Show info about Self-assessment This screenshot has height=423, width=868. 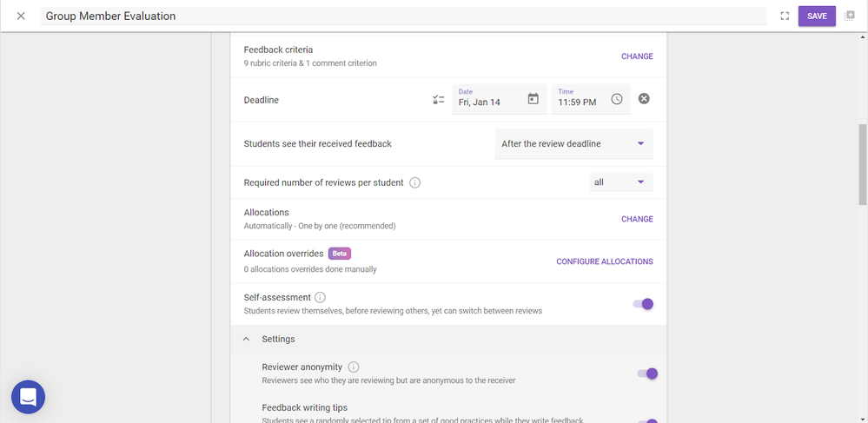[x=320, y=297]
